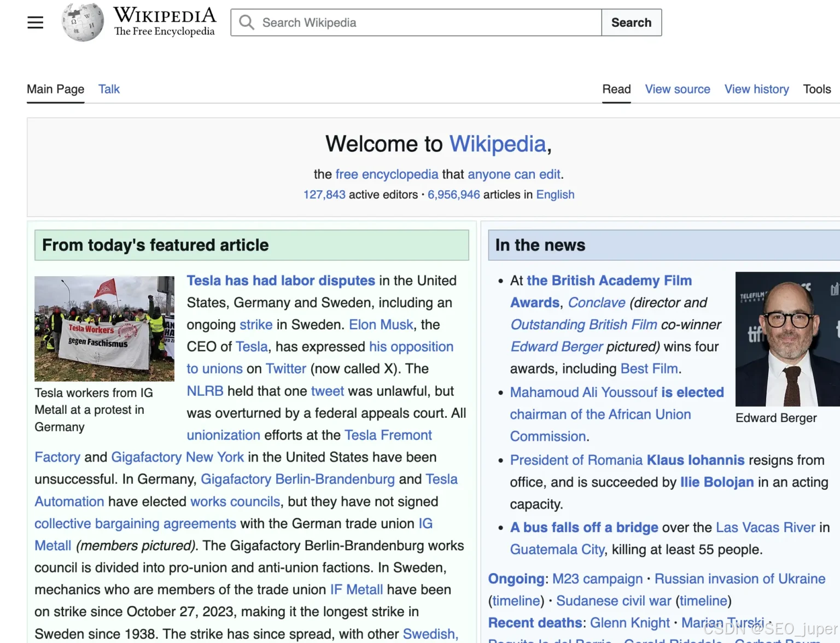Image resolution: width=840 pixels, height=643 pixels.
Task: Open the unionization link
Action: point(224,435)
